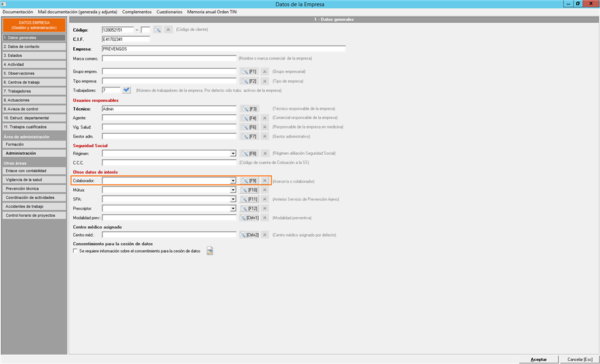
Task: Open Memoria anual Orden TIN menu
Action: click(212, 12)
